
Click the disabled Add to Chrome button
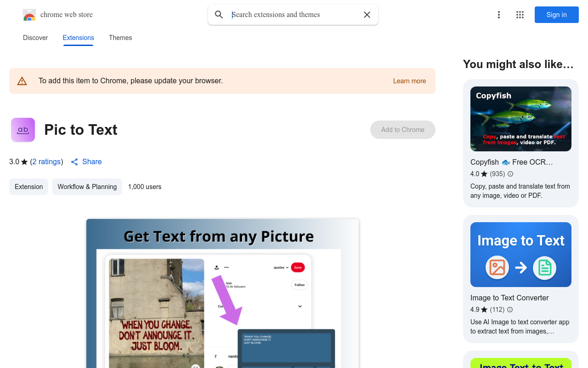403,130
